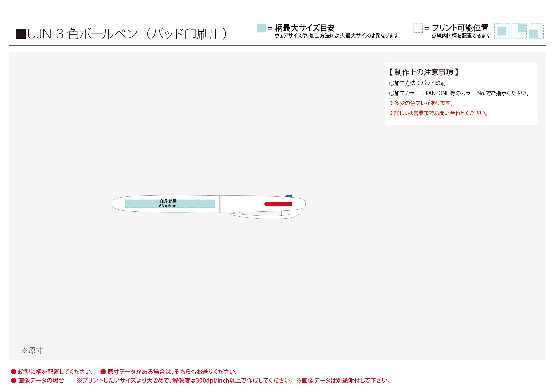Click the text '点線内に柄を配置できます'
The height and width of the screenshot is (392, 555).
pos(461,36)
